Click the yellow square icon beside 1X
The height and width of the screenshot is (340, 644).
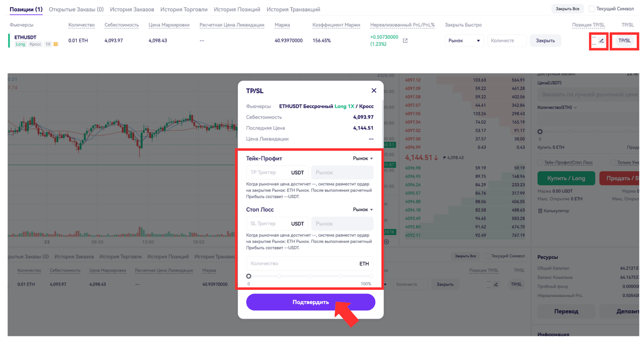coord(56,44)
